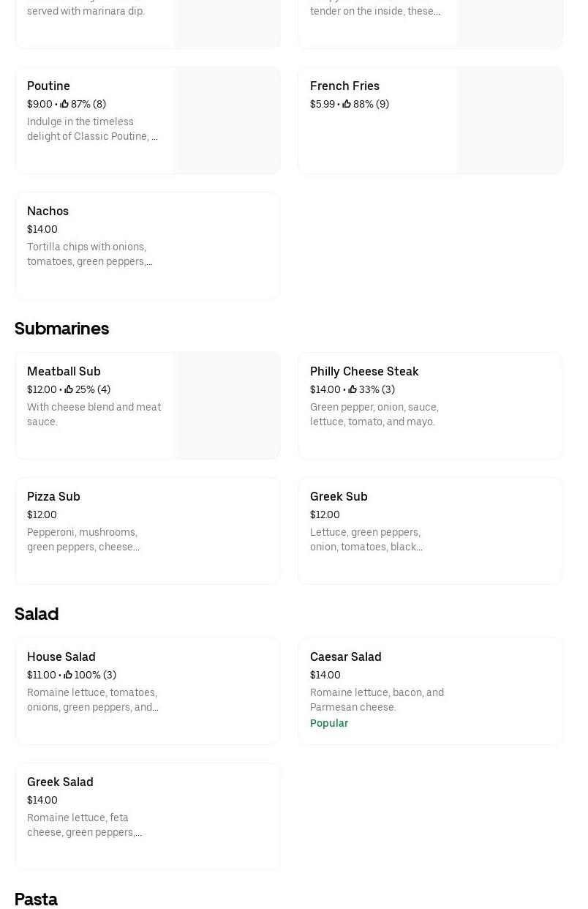588x909 pixels.
Task: Open the Greek Salad item
Action: click(60, 782)
